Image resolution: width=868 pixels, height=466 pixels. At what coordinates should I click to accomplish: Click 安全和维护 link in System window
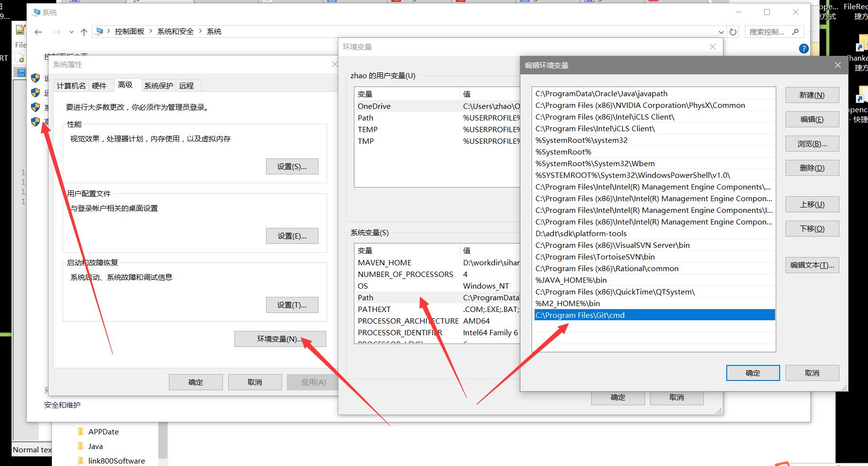[62, 405]
